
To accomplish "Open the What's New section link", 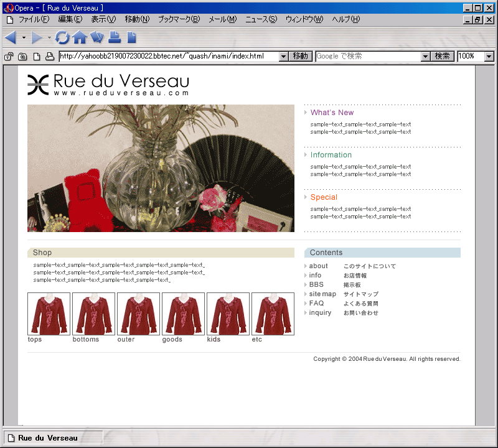I will 332,113.
